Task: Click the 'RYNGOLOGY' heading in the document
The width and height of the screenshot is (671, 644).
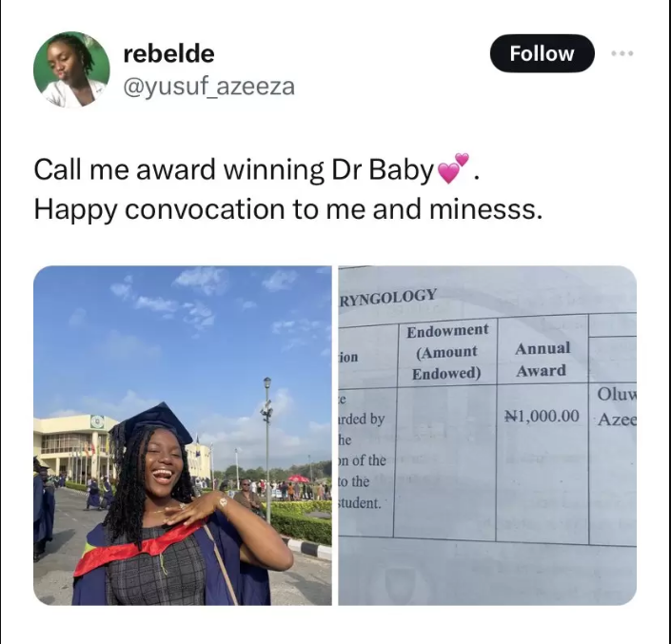Action: (388, 296)
